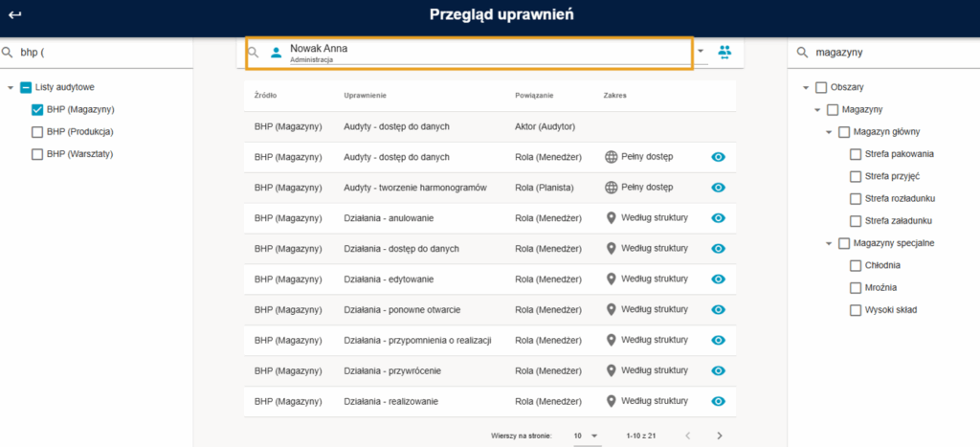The image size is (980, 447).
Task: Sort by the Uprawnienie column header
Action: point(365,96)
